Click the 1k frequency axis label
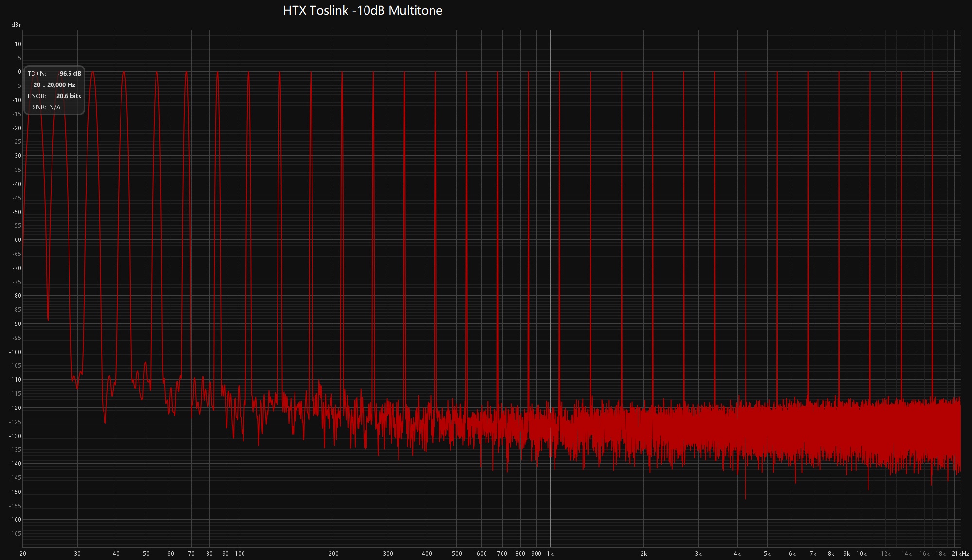 pos(550,554)
